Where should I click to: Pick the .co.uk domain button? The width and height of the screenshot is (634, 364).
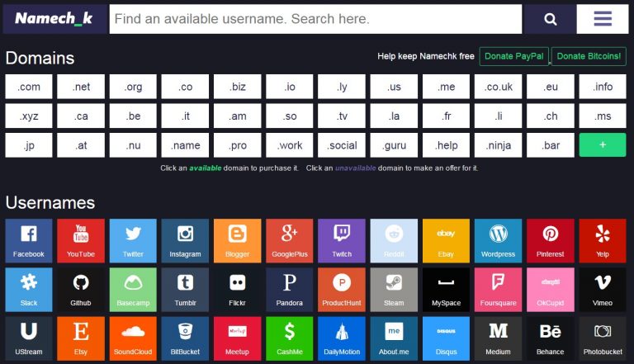(x=498, y=87)
